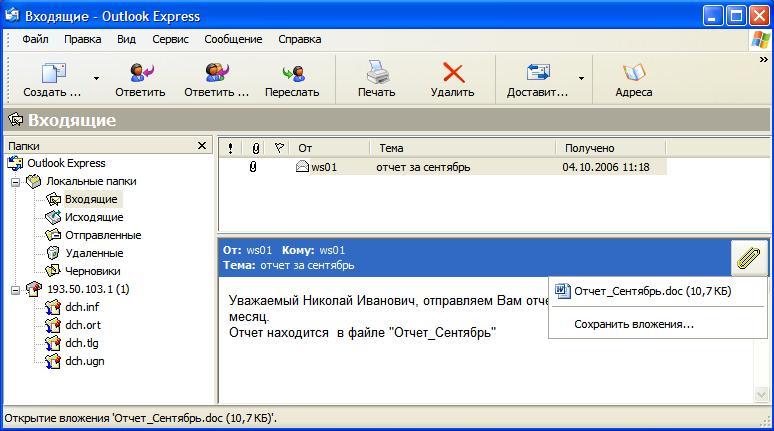Click the dch.inf newsgroup icon
This screenshot has width=774, height=431.
coord(53,307)
